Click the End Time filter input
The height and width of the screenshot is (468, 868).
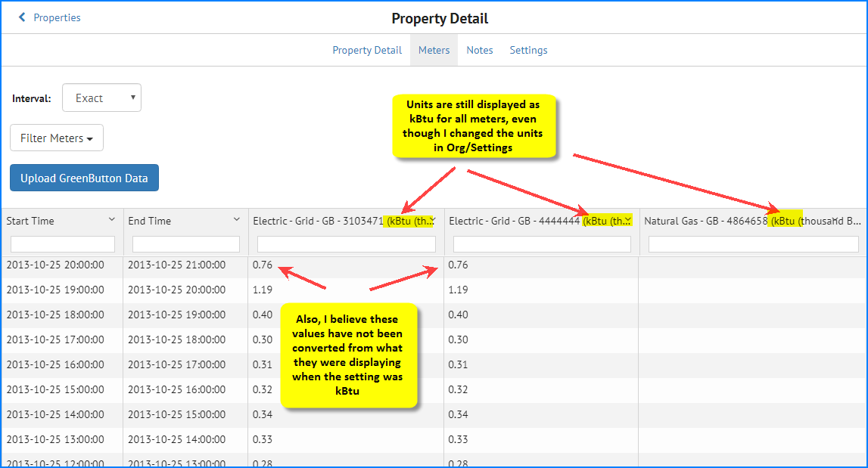[185, 243]
